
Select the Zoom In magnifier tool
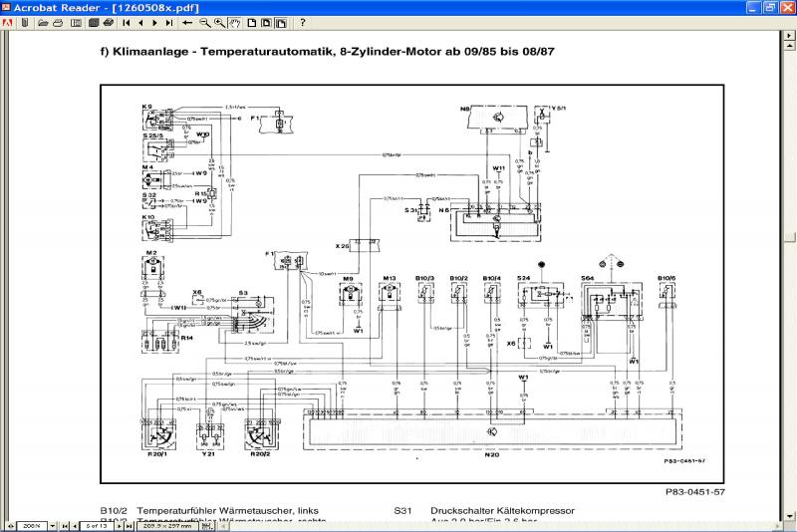click(x=219, y=22)
